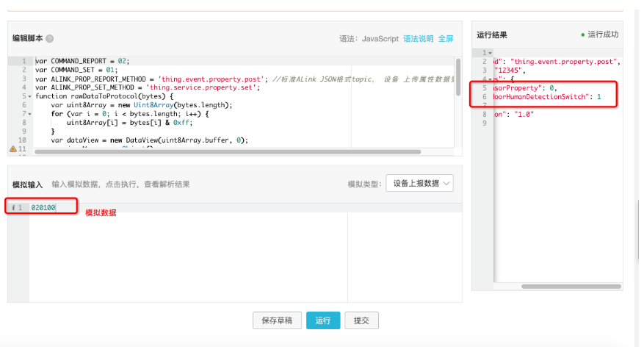Click the blue 运行 run button
Viewport: 644px width, 352px height.
pos(323,320)
